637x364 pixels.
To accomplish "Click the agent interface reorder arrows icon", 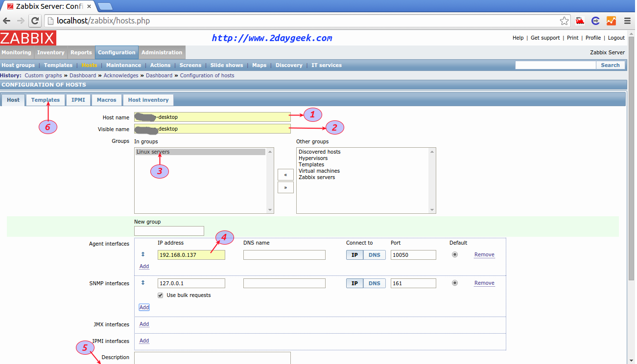I will pos(143,254).
